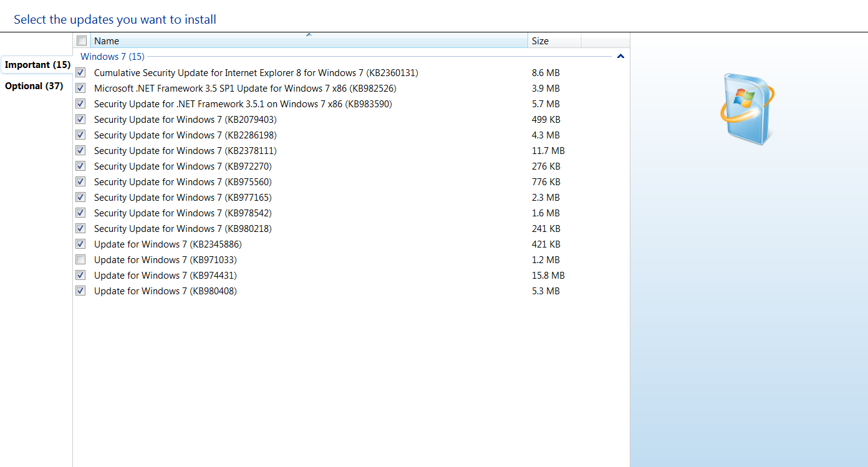Sort by the Size column header
The height and width of the screenshot is (467, 868).
pos(554,41)
